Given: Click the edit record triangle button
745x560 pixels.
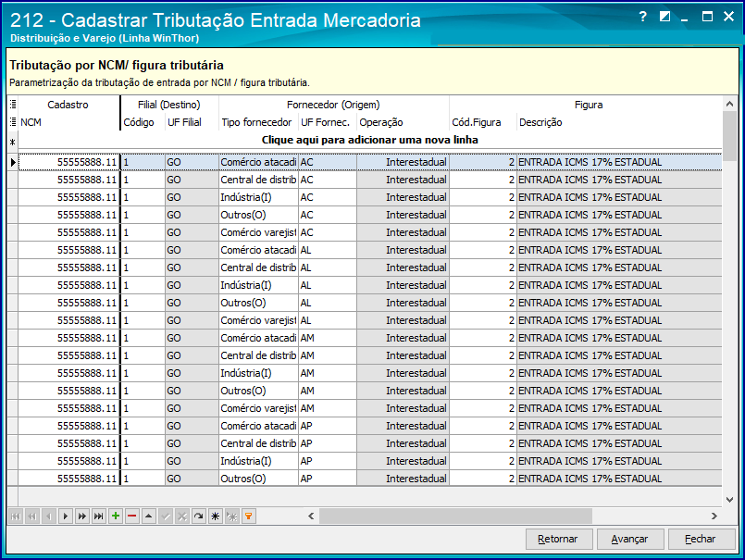Looking at the screenshot, I should [149, 516].
